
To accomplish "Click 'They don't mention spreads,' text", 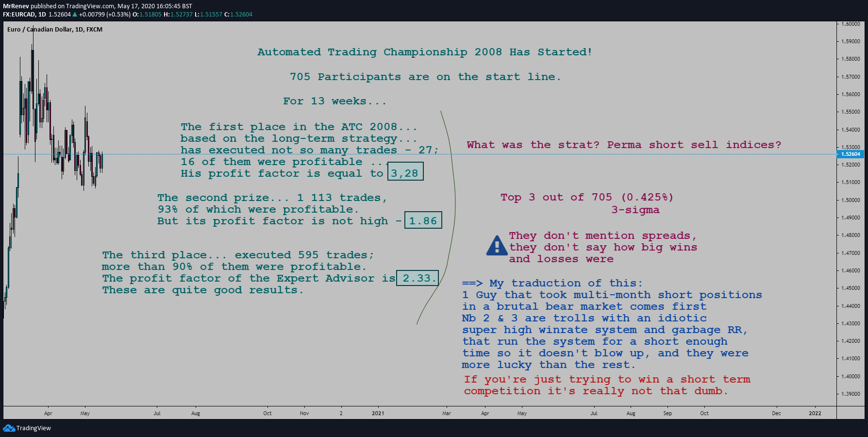I will tap(603, 235).
